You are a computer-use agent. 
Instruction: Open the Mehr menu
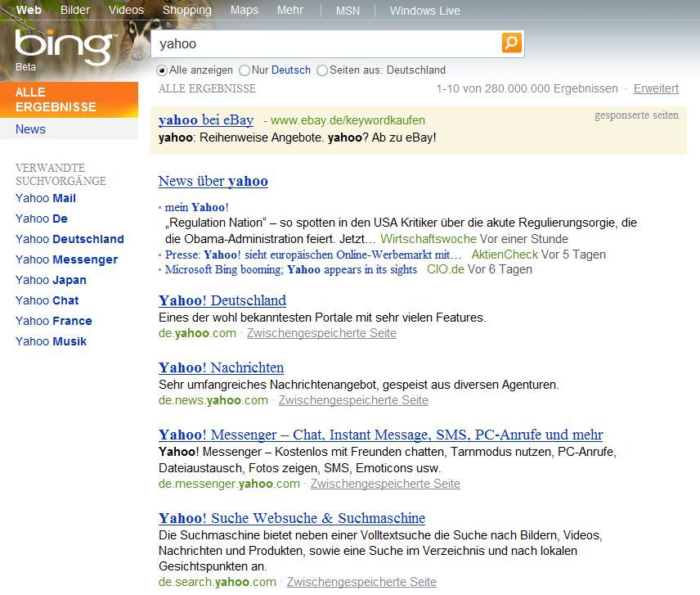pyautogui.click(x=289, y=10)
